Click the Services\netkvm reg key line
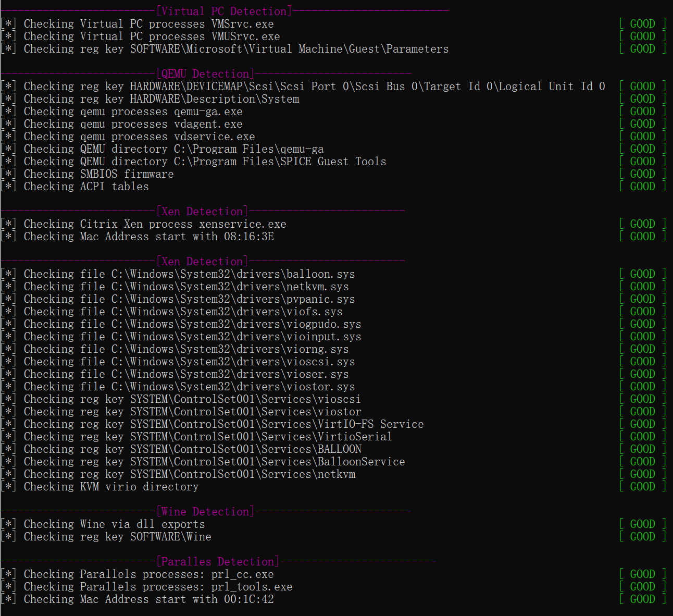Image resolution: width=673 pixels, height=616 pixels. coord(178,474)
